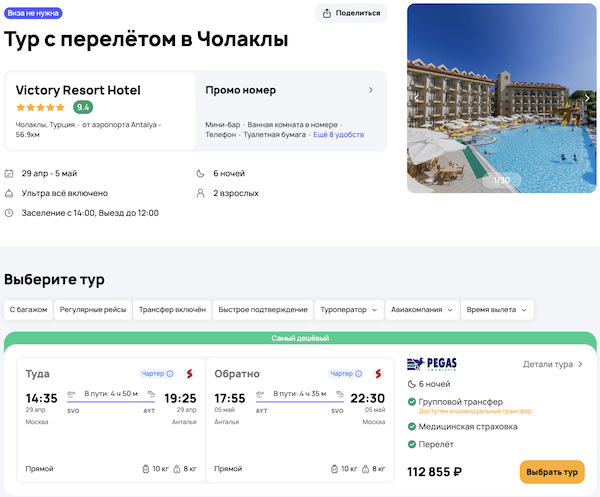Expand the Промо номер room details chevron

[371, 90]
